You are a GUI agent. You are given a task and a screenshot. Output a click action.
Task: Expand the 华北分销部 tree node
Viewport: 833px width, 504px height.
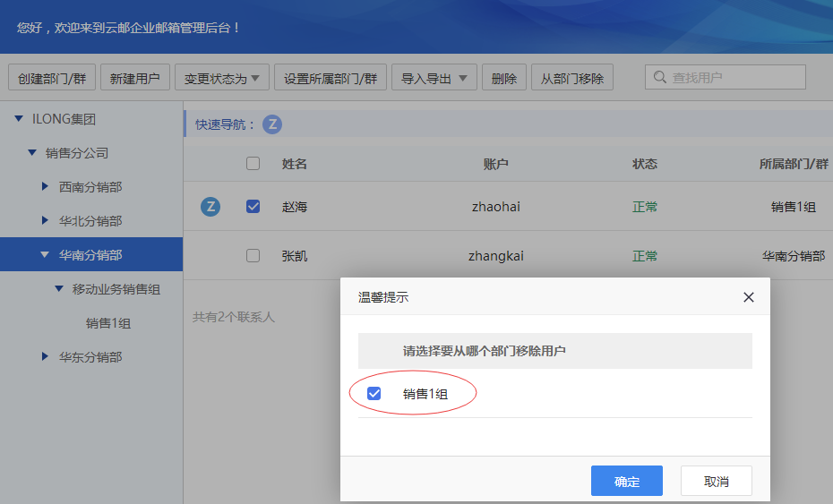[45, 220]
